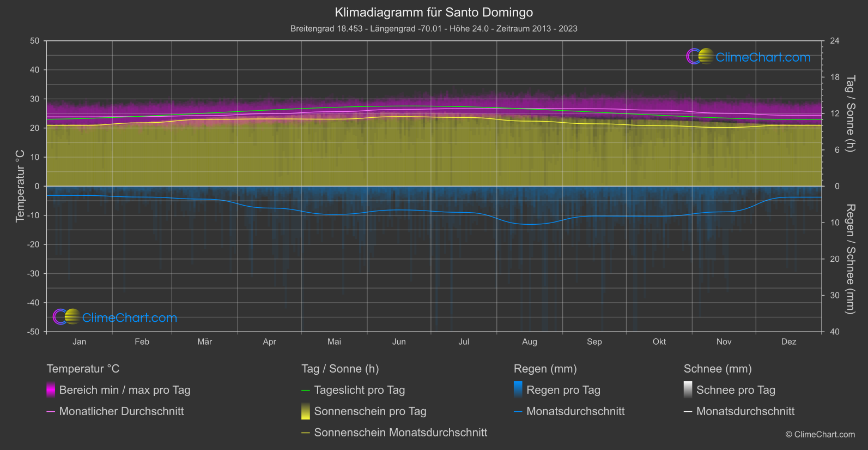Click the green 'Tageslicht pro Tag' legend line
868x450 pixels.
click(306, 391)
